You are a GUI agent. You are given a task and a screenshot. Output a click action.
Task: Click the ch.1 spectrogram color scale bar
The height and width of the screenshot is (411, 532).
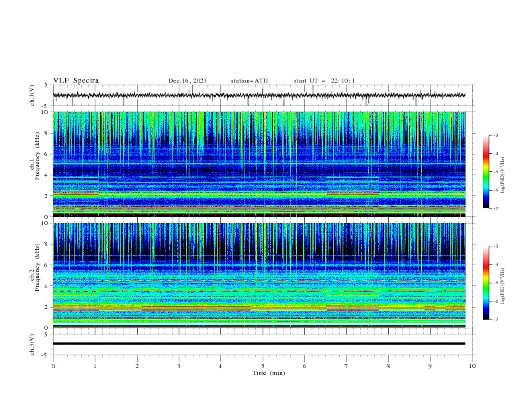[x=486, y=172]
